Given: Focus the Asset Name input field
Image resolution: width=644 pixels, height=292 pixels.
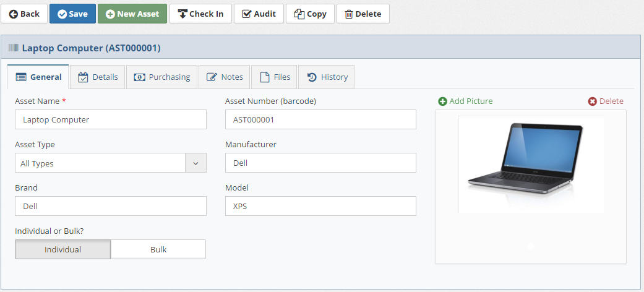Looking at the screenshot, I should [x=111, y=119].
